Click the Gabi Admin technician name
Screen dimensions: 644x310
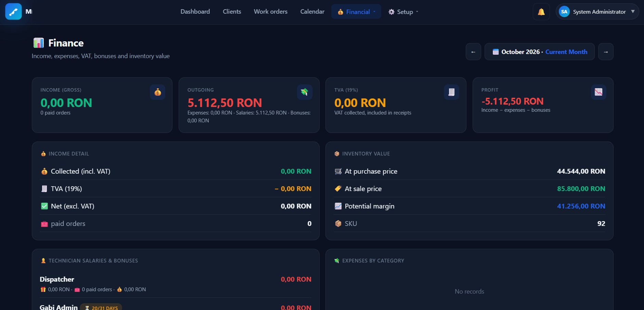(x=59, y=307)
